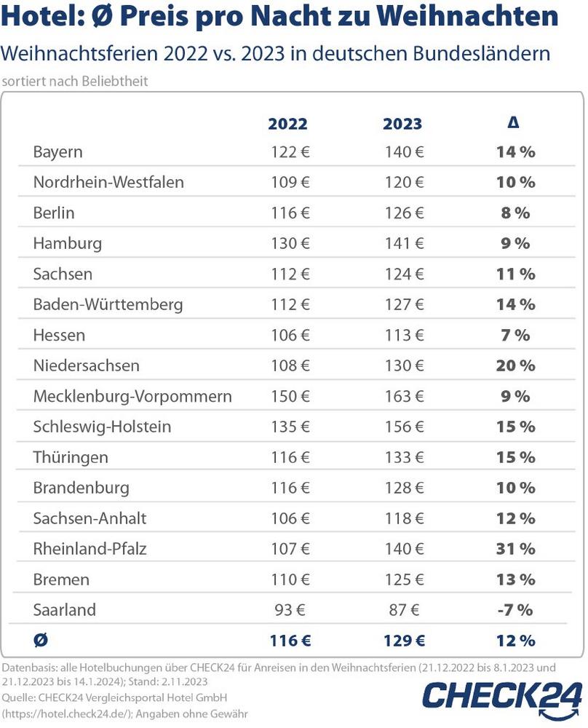Click the Berlin row label

pyautogui.click(x=54, y=213)
